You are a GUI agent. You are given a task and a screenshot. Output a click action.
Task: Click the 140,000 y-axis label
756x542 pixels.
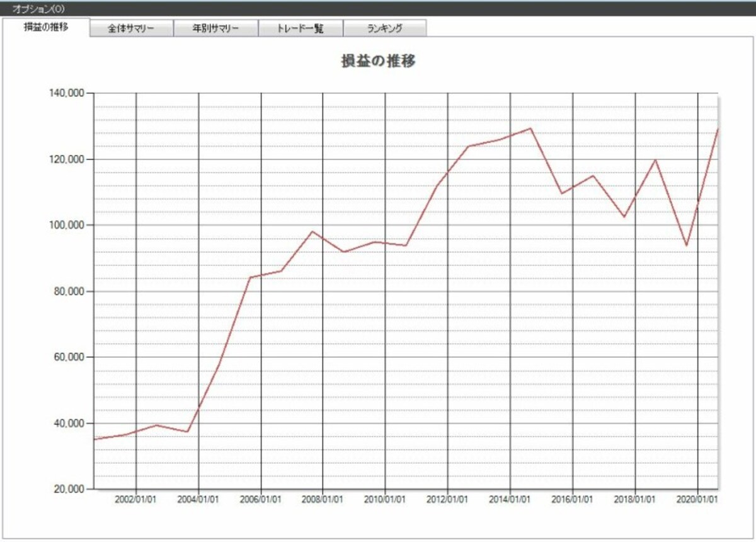67,93
